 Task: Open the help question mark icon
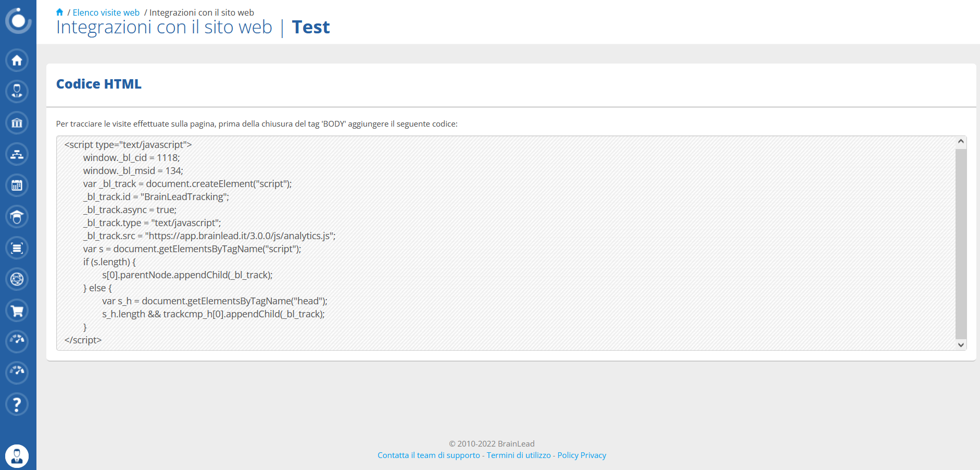coord(17,404)
